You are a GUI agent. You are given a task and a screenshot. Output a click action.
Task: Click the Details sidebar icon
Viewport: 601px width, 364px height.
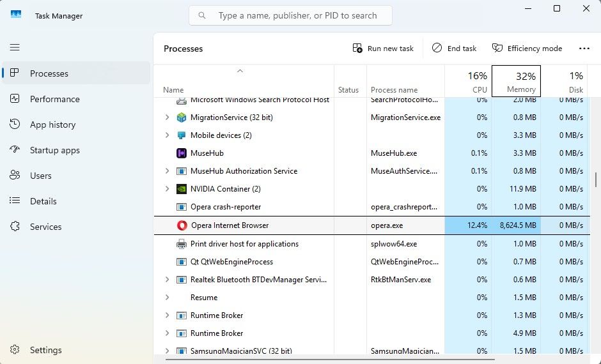tap(15, 200)
